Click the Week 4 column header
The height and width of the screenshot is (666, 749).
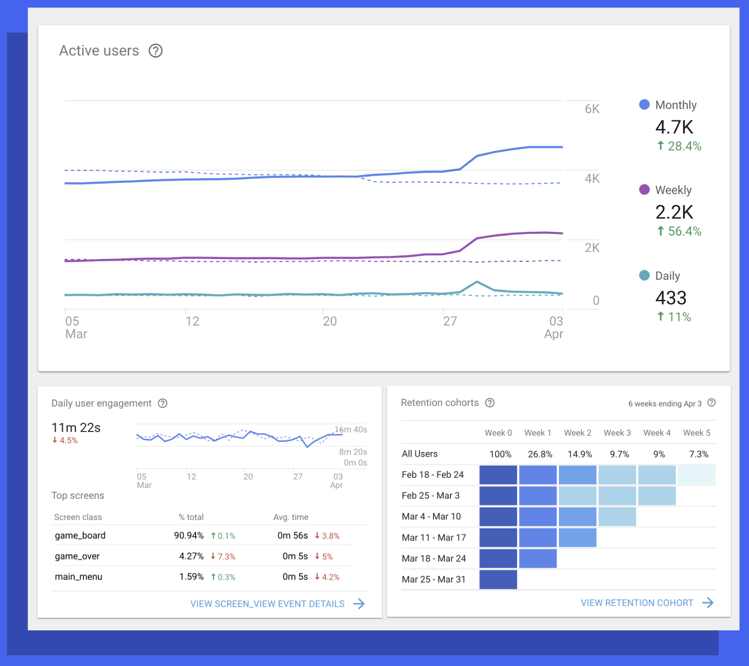[x=657, y=433]
